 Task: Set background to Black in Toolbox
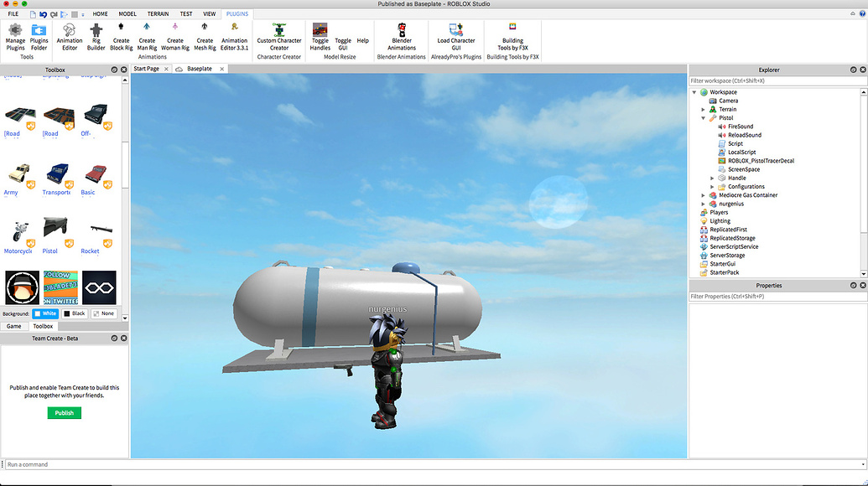[75, 313]
